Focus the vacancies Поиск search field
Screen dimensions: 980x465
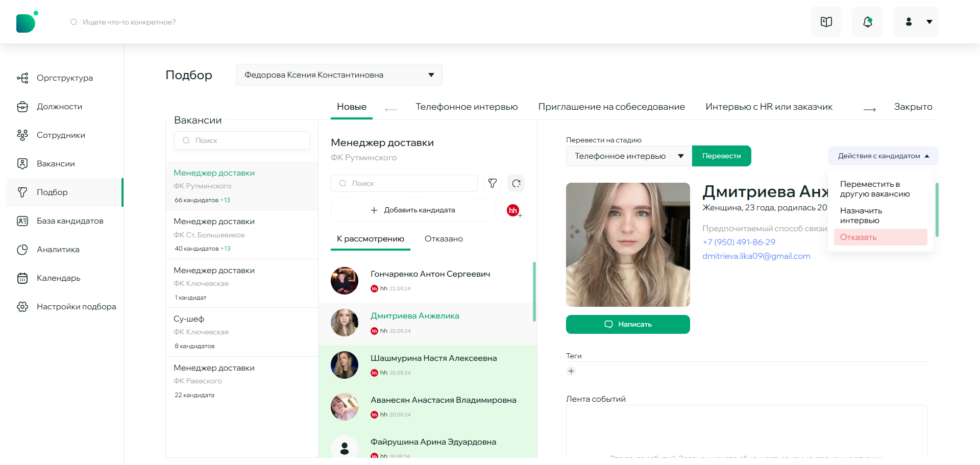[x=242, y=140]
